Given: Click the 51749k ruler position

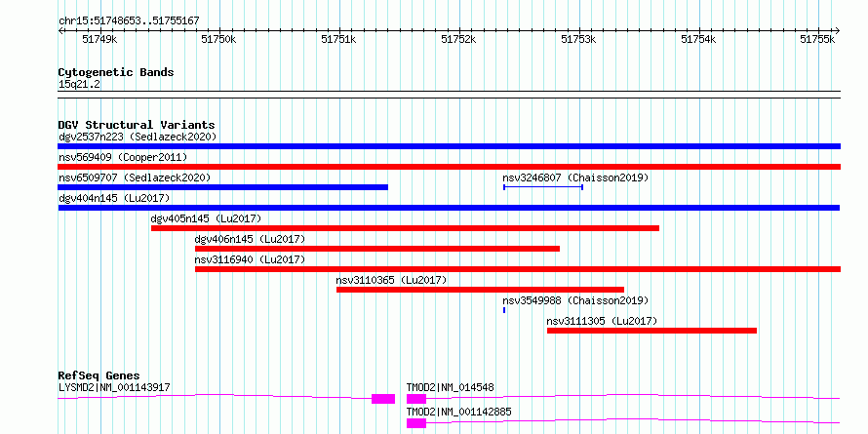Looking at the screenshot, I should click(99, 39).
